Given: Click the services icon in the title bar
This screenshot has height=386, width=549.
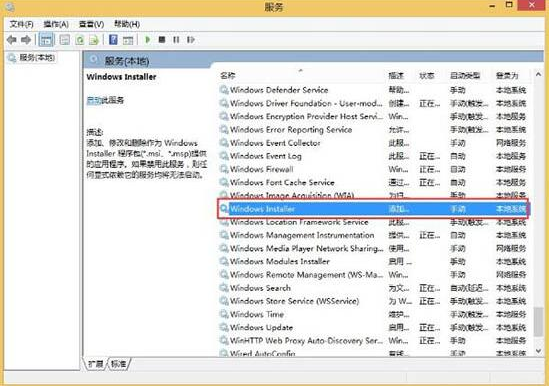Looking at the screenshot, I should click(10, 7).
